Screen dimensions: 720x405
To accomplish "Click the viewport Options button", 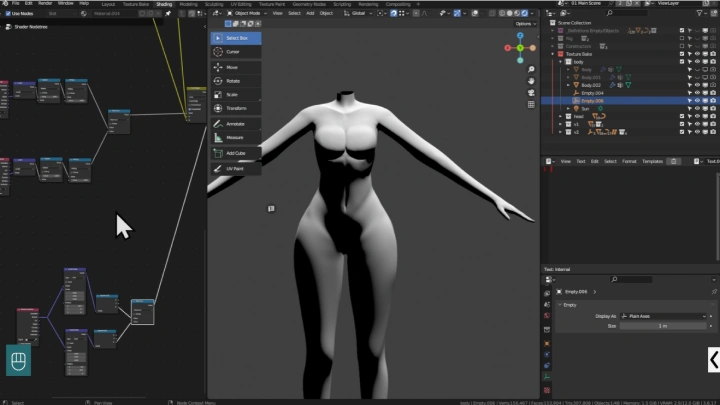I will pos(524,23).
